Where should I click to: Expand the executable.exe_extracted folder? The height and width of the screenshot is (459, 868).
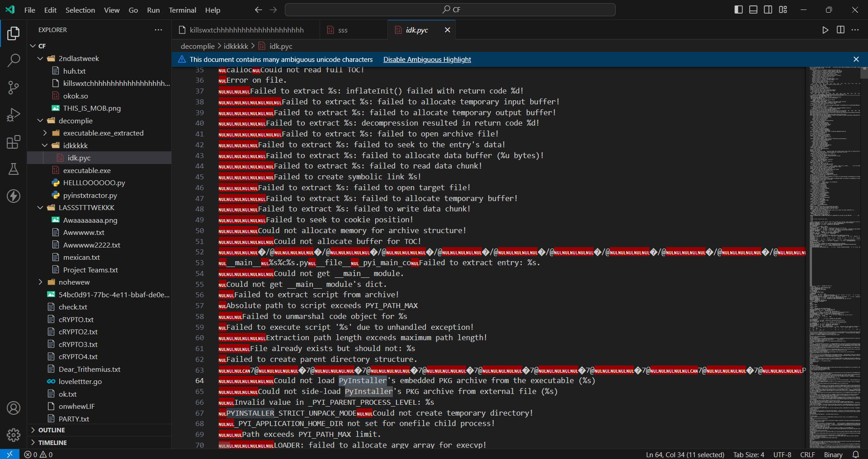(x=103, y=133)
